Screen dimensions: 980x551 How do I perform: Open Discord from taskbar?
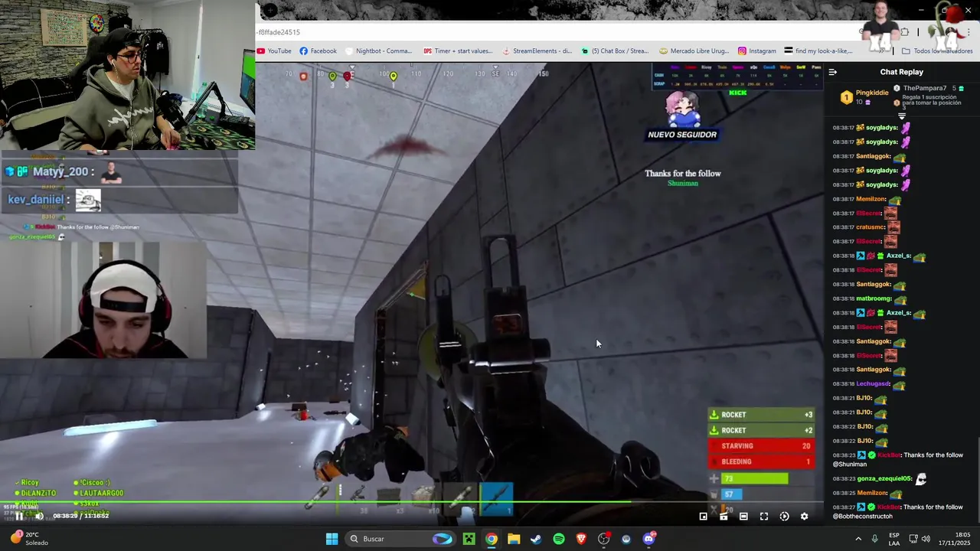point(649,539)
